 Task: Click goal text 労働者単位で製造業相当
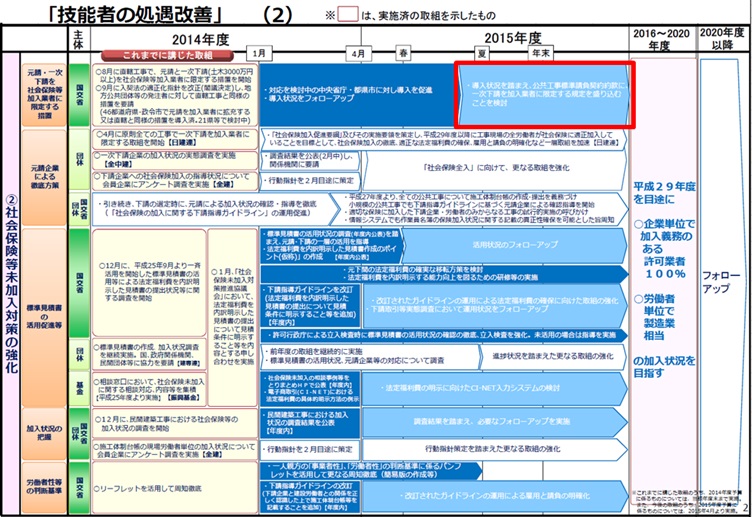[x=655, y=317]
